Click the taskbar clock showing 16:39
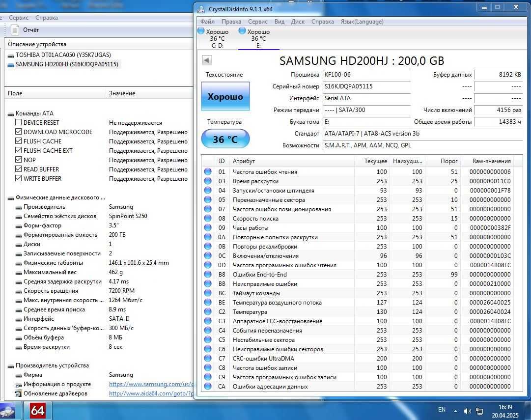Viewport: 531px width, 420px height. 505,407
